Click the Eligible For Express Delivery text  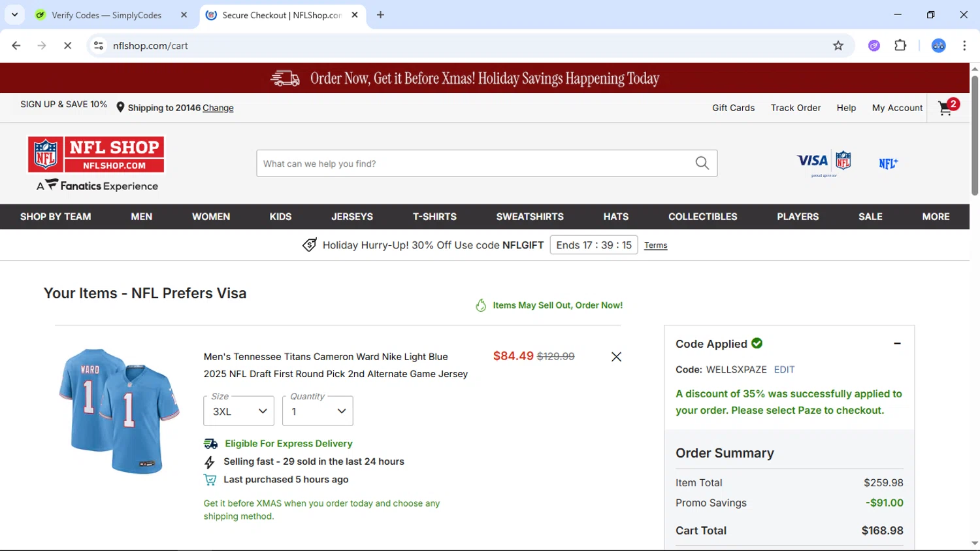289,444
